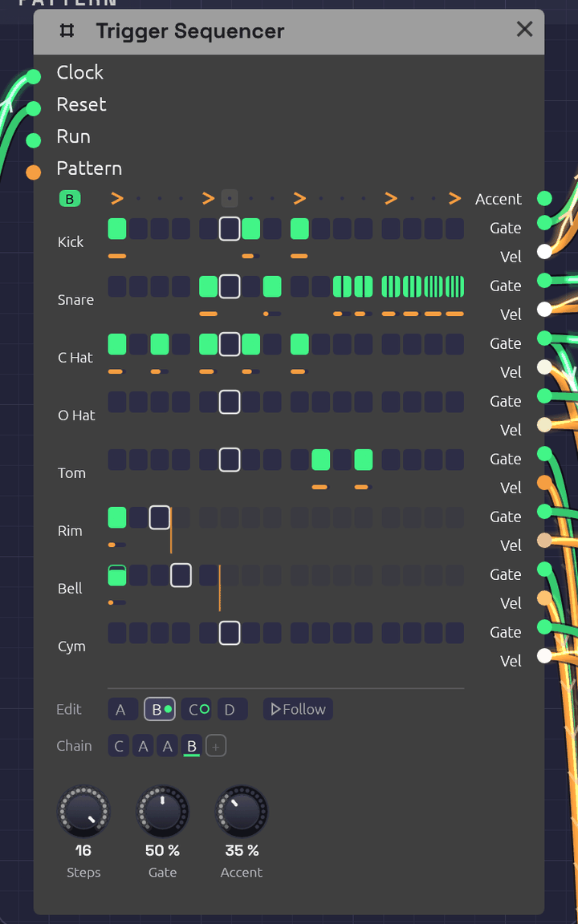Screen dimensions: 578x924
Task: Toggle Snare step 5
Action: [x=208, y=286]
